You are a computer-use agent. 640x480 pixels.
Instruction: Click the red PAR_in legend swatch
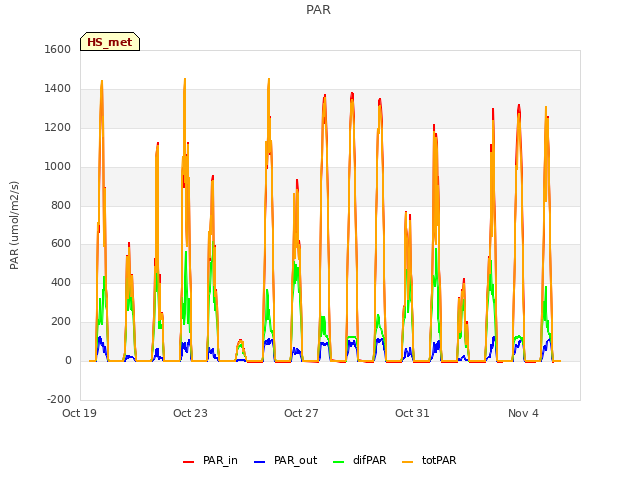coord(189,462)
